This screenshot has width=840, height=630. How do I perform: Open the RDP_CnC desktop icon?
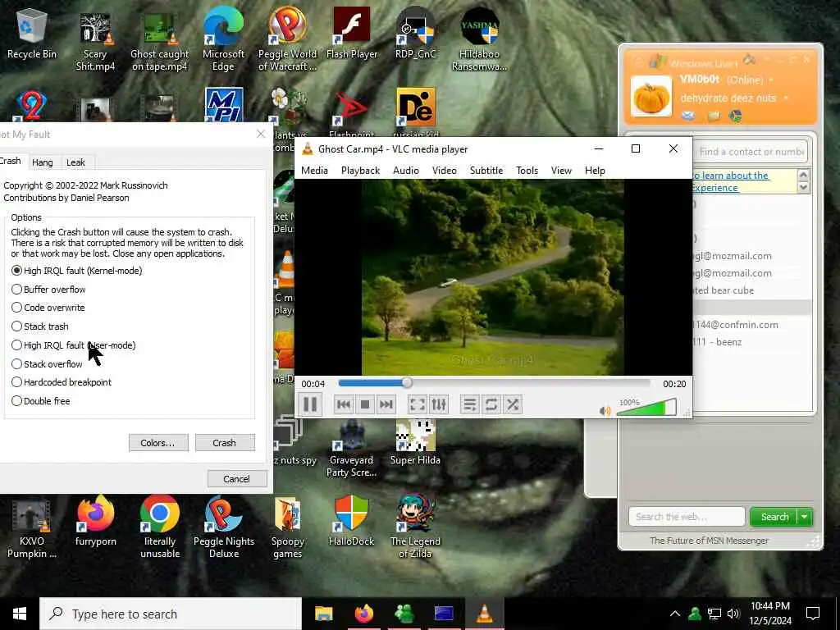pos(415,34)
